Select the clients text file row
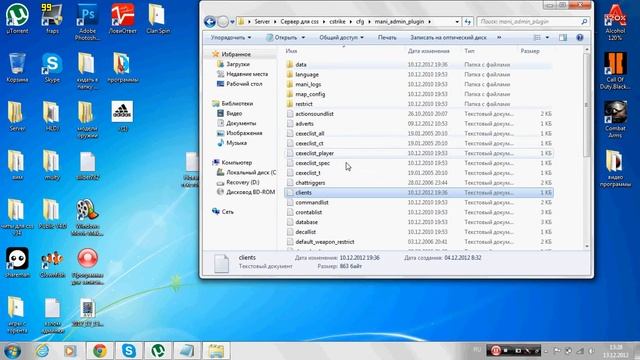 point(418,192)
